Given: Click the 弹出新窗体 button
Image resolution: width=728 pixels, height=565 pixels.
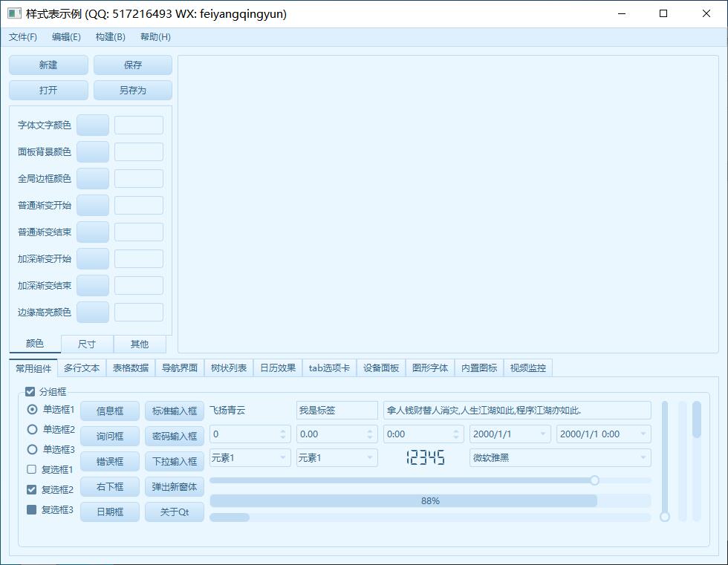Looking at the screenshot, I should (x=174, y=487).
